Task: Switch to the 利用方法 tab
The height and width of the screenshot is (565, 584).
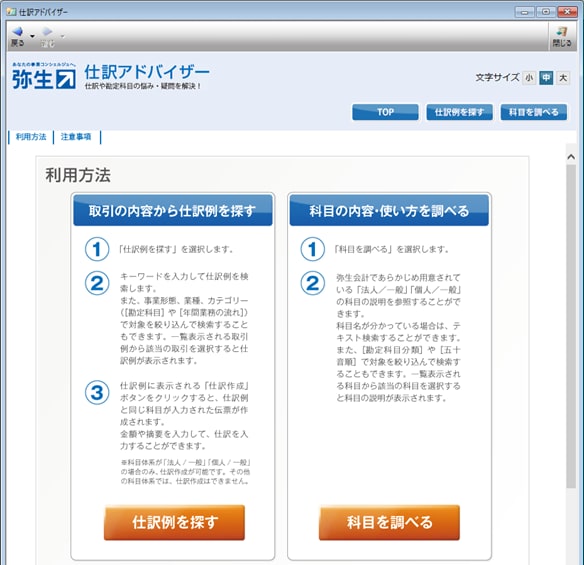Action: (31, 137)
